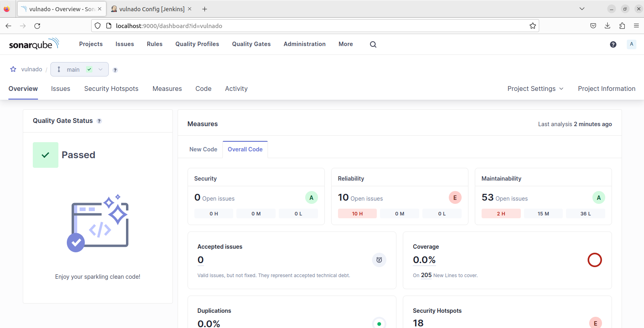Open Projects in the top navigation
Image resolution: width=644 pixels, height=328 pixels.
tap(91, 44)
